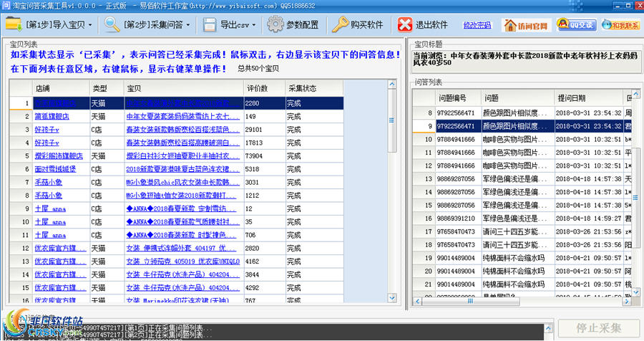
Task: Click the Q&A list scroll up arrow
Action: click(636, 94)
